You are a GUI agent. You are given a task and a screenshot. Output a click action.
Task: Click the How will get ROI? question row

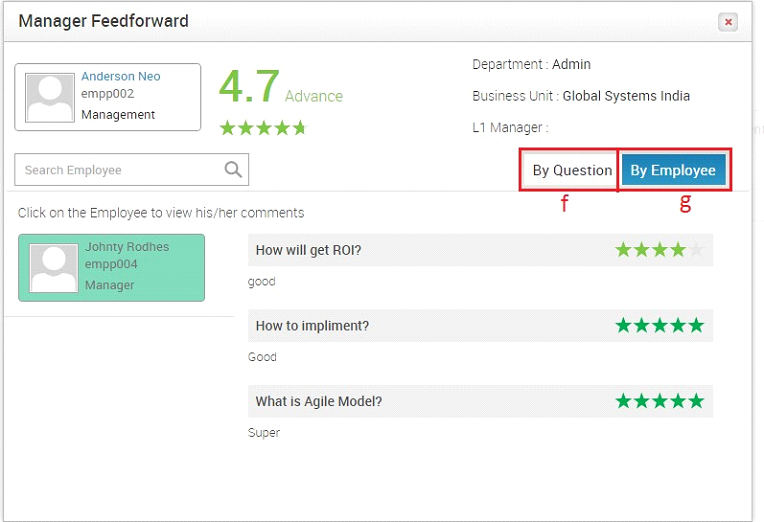coord(480,250)
